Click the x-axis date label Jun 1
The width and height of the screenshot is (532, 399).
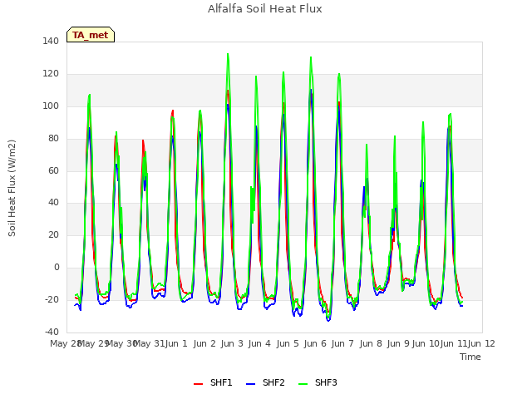(x=176, y=343)
